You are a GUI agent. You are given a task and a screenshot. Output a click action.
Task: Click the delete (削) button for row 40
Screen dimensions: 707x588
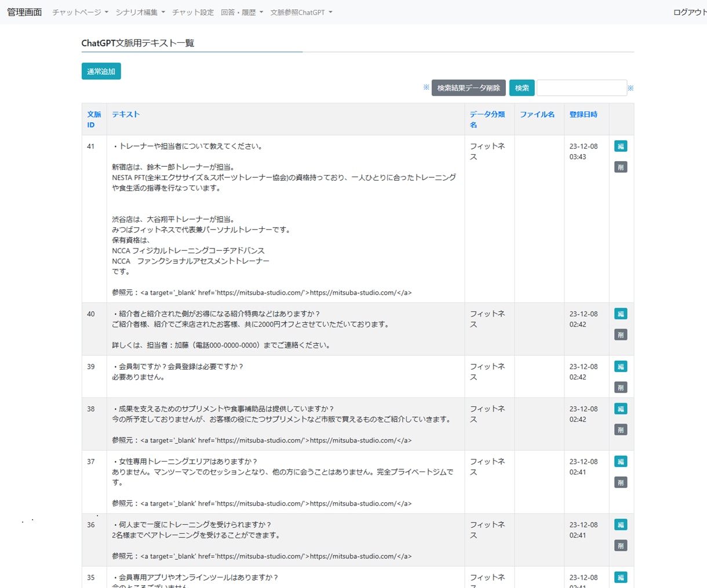(x=621, y=335)
